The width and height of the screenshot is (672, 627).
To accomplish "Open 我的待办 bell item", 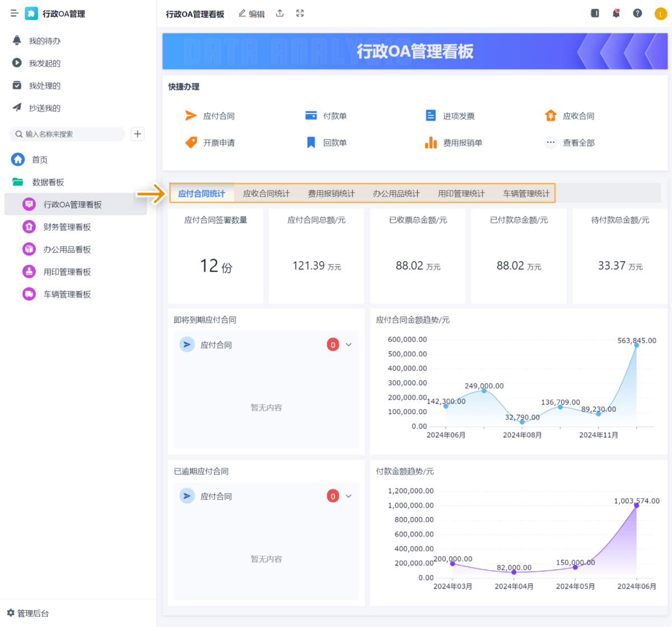I will (x=36, y=41).
